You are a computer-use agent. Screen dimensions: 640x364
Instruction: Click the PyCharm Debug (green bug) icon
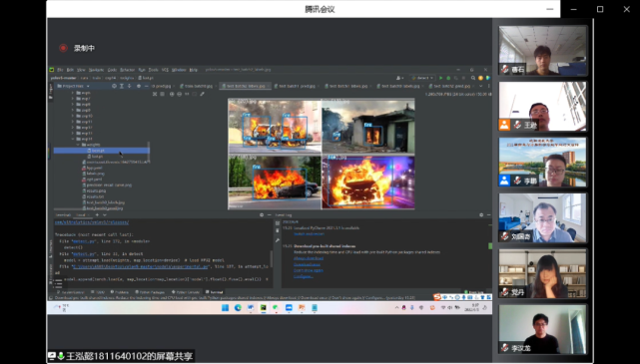448,78
